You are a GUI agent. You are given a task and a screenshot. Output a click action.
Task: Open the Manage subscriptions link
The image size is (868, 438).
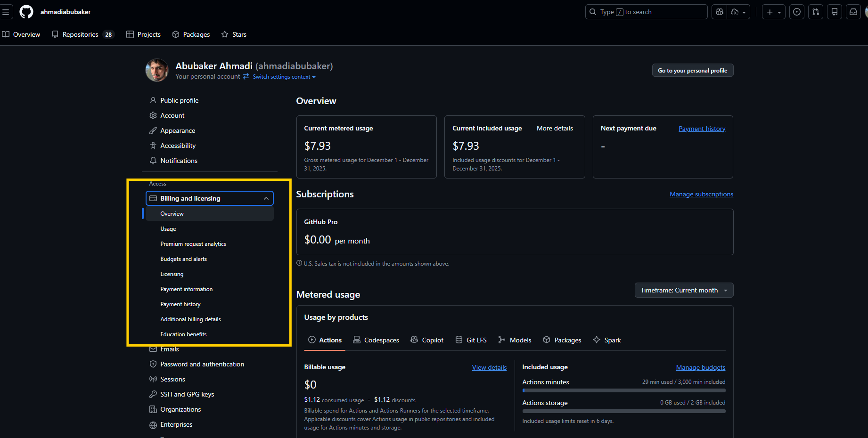pyautogui.click(x=701, y=194)
